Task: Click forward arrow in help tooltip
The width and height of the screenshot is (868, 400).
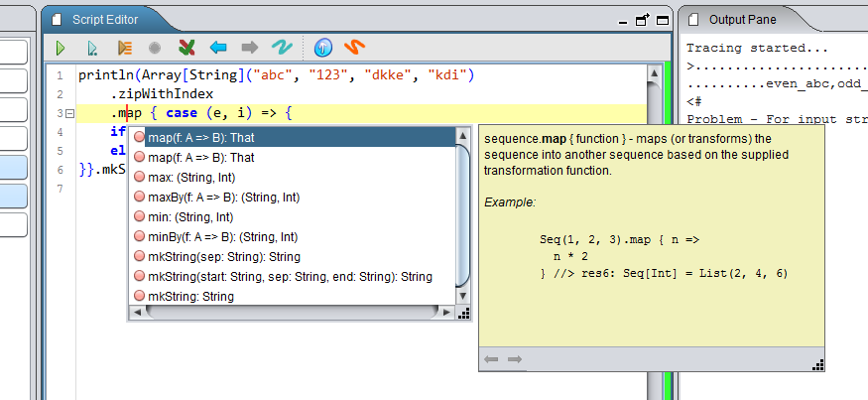Action: (x=515, y=359)
